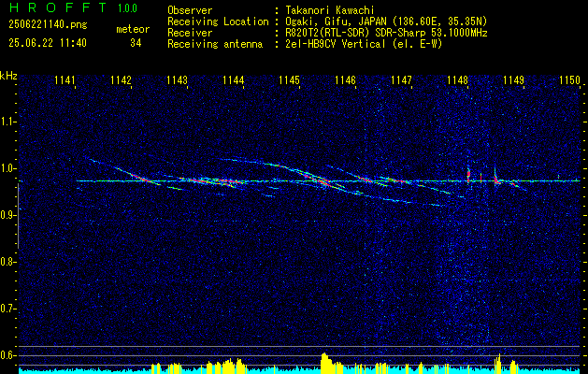The width and height of the screenshot is (588, 374).
Task: Select the file name 2506221140.png
Action: [48, 24]
